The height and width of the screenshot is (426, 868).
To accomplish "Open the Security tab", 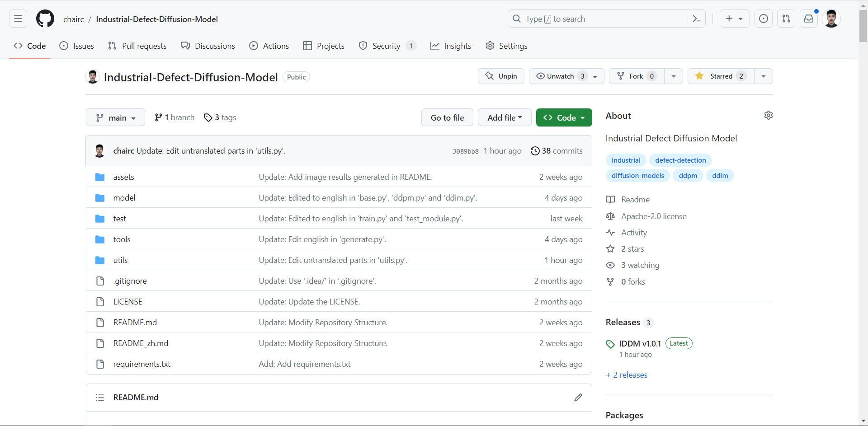I will pyautogui.click(x=387, y=46).
